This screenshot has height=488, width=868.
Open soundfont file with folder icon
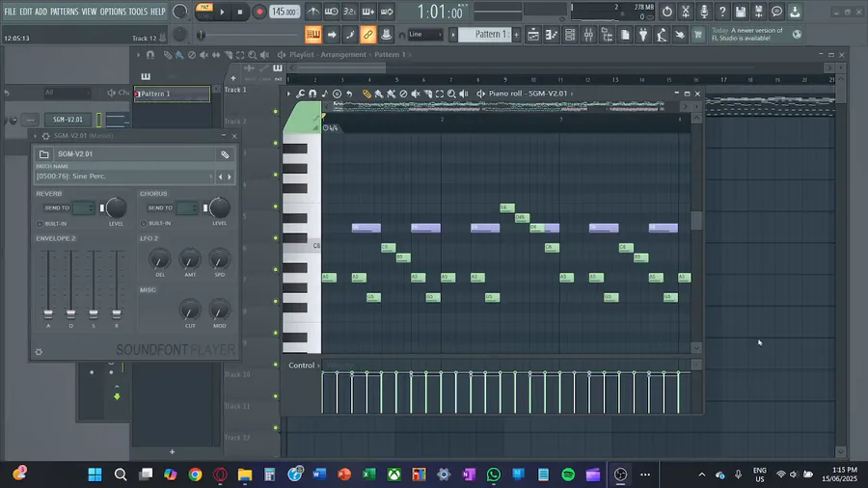click(43, 154)
